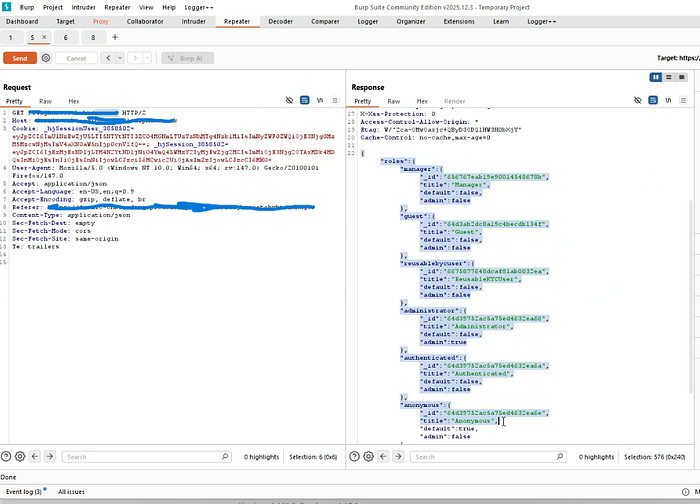Open response search settings gear
This screenshot has width=700, height=504.
368,457
